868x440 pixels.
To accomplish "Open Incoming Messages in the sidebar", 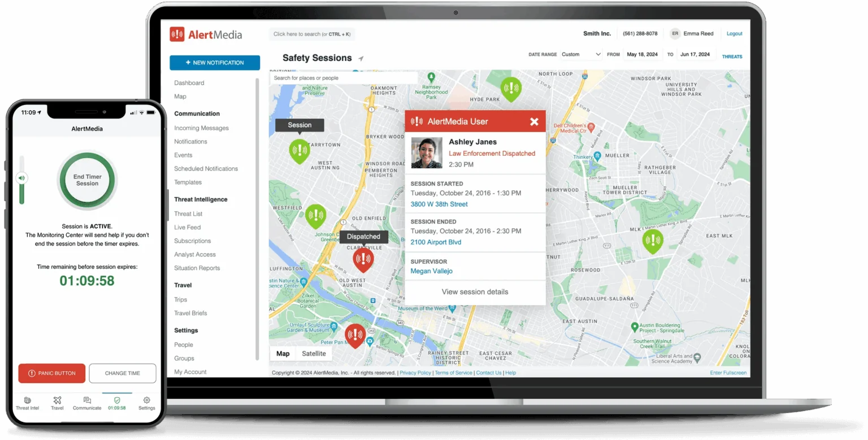I will [x=202, y=128].
